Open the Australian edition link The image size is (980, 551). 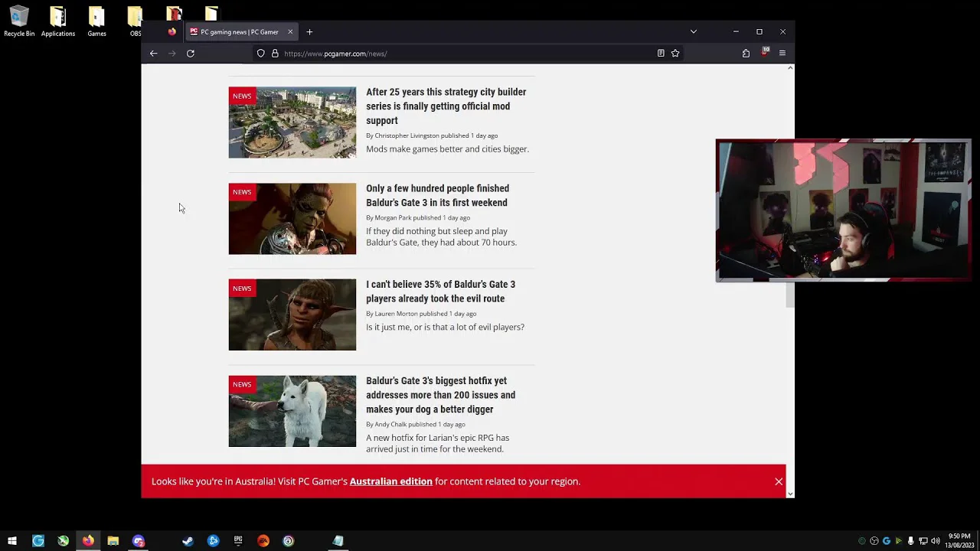(x=390, y=481)
